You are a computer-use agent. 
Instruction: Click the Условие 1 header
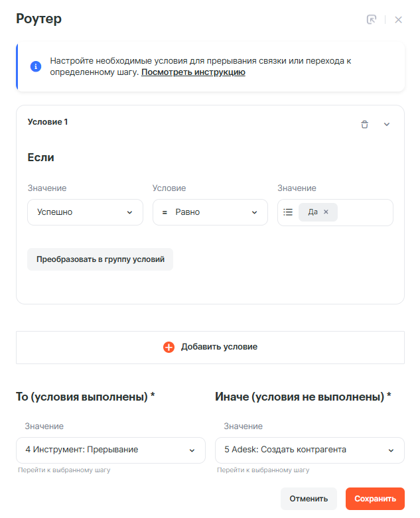(48, 122)
